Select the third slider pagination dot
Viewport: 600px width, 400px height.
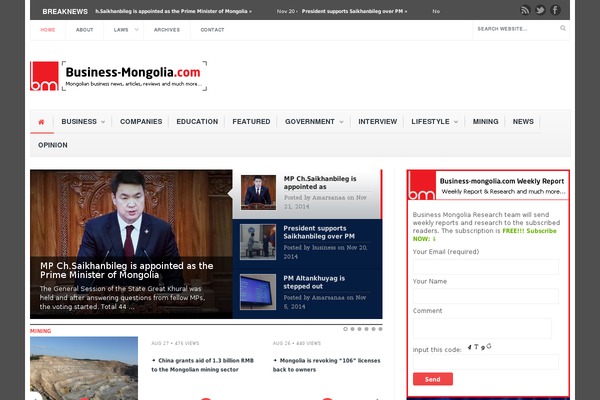(x=359, y=329)
